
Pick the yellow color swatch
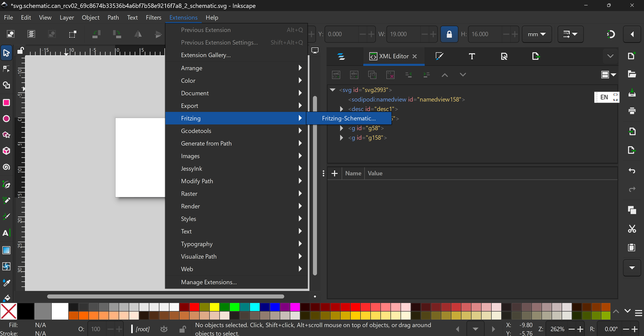(x=214, y=307)
